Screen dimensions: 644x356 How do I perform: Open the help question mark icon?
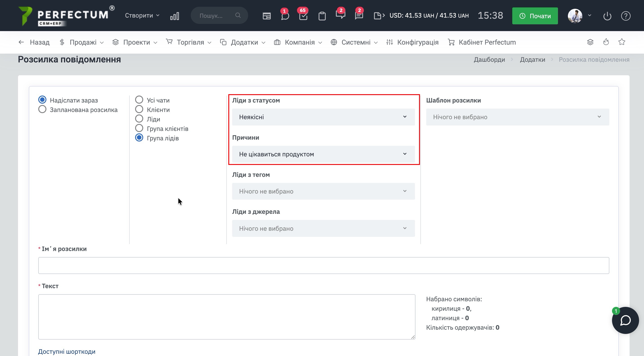[626, 16]
